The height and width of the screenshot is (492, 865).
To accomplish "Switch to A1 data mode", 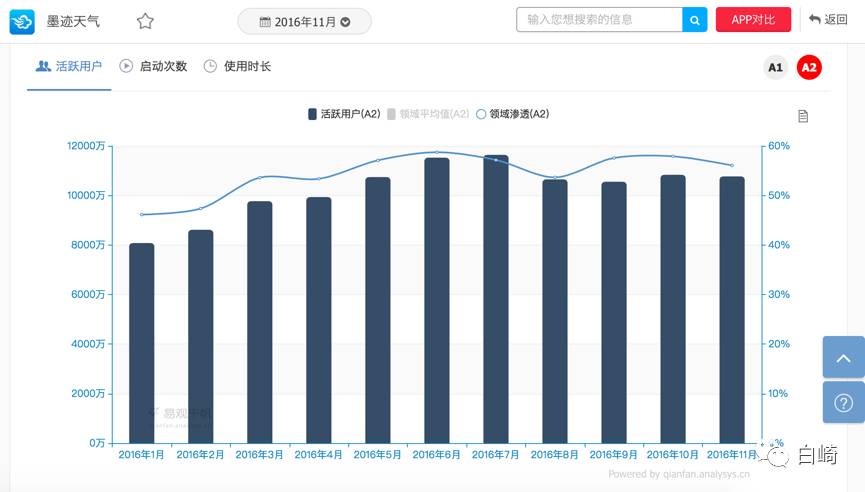I will click(775, 67).
